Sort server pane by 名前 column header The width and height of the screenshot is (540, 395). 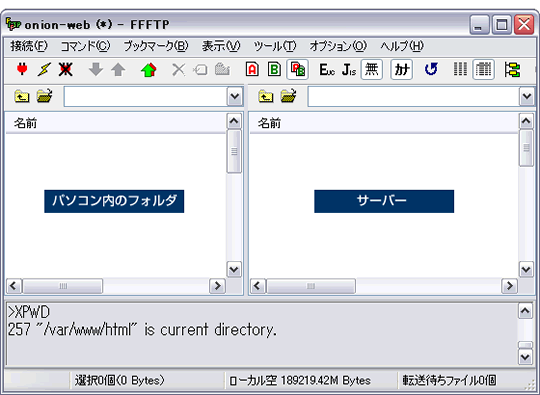coord(384,123)
